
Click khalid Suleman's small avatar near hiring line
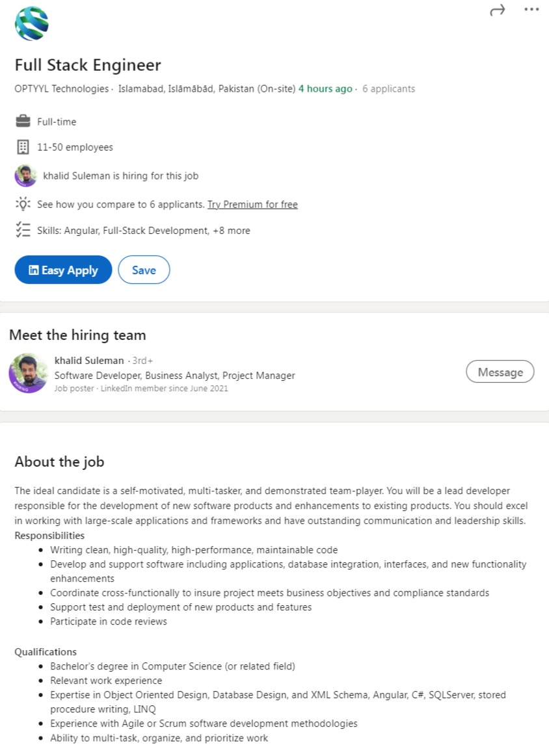point(25,176)
